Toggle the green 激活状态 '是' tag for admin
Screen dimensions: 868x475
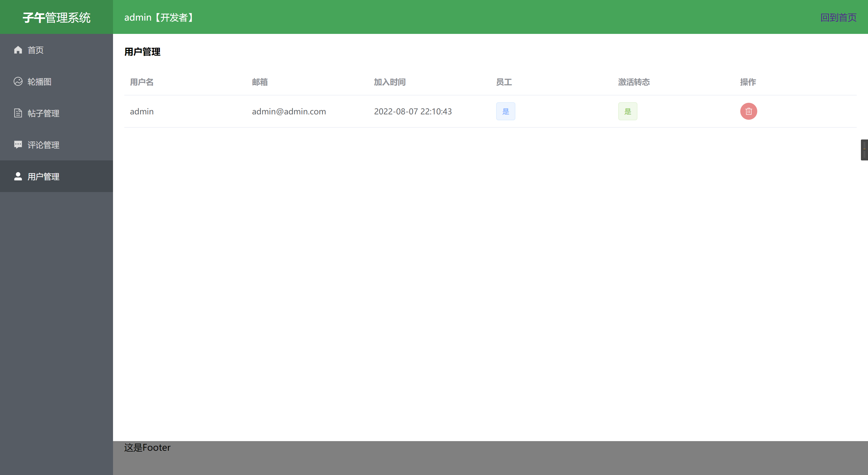[x=628, y=112]
